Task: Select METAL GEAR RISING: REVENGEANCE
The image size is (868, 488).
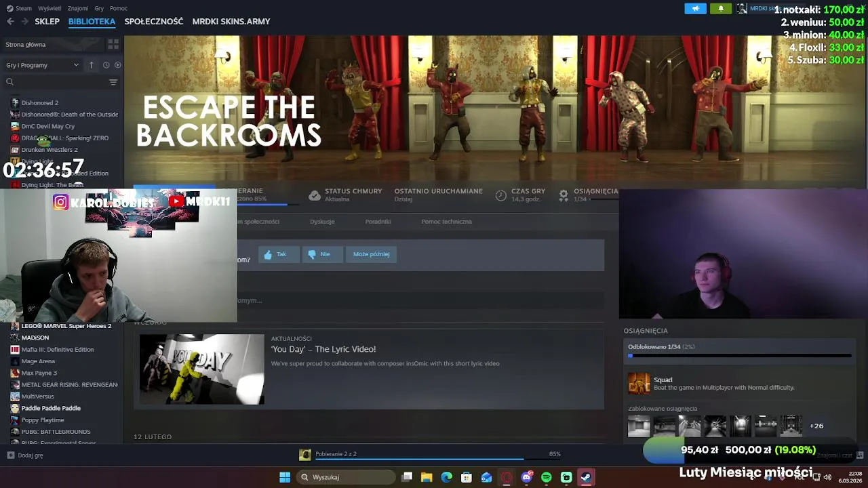Action: point(64,385)
